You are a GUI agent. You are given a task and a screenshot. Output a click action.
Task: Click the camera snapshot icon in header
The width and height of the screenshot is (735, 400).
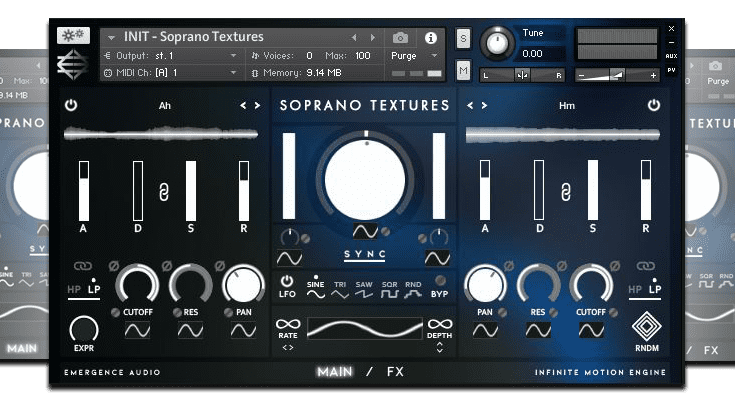point(400,38)
